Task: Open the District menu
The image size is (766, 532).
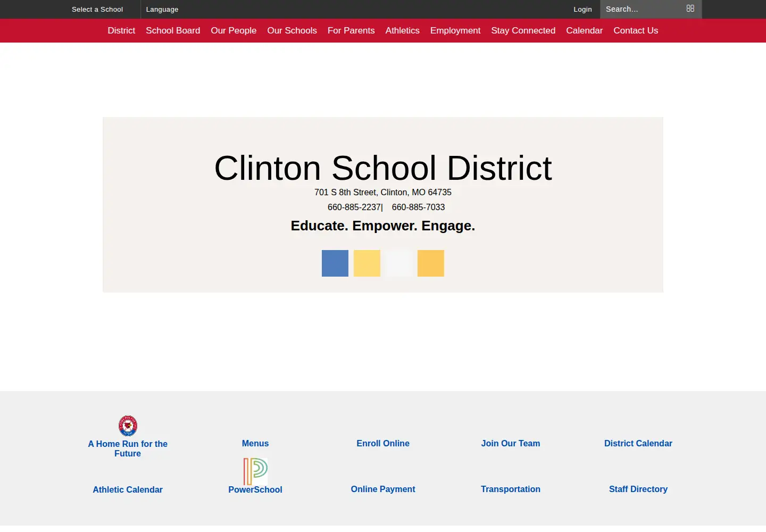Action: pos(121,30)
